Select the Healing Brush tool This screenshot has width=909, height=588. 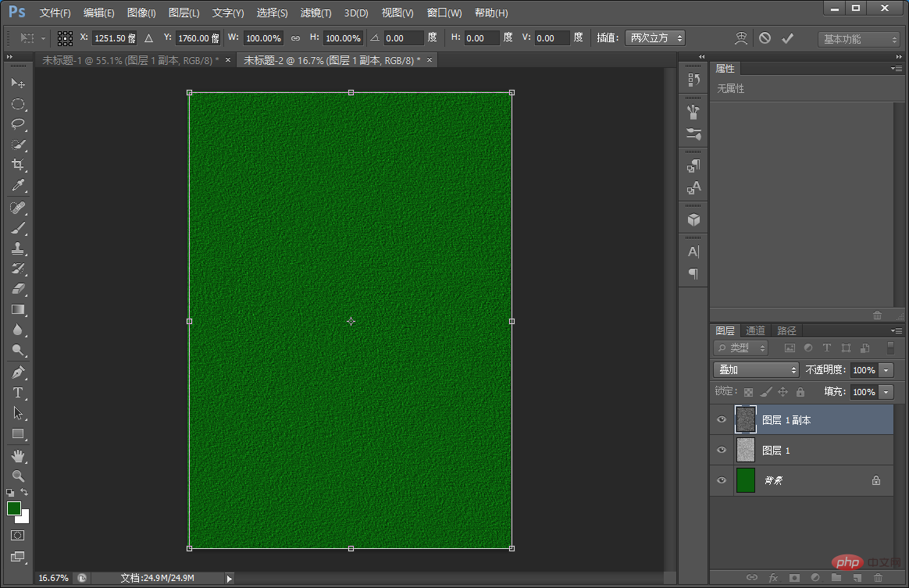(x=18, y=208)
